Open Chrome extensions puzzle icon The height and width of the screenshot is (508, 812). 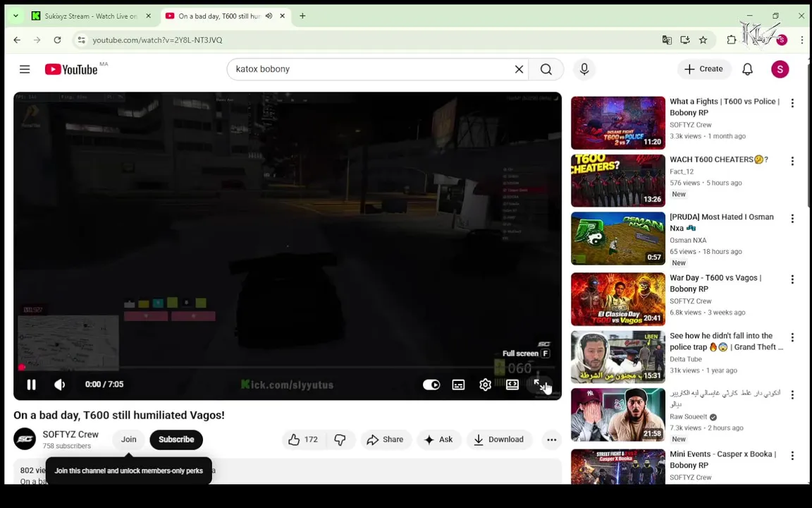(731, 40)
